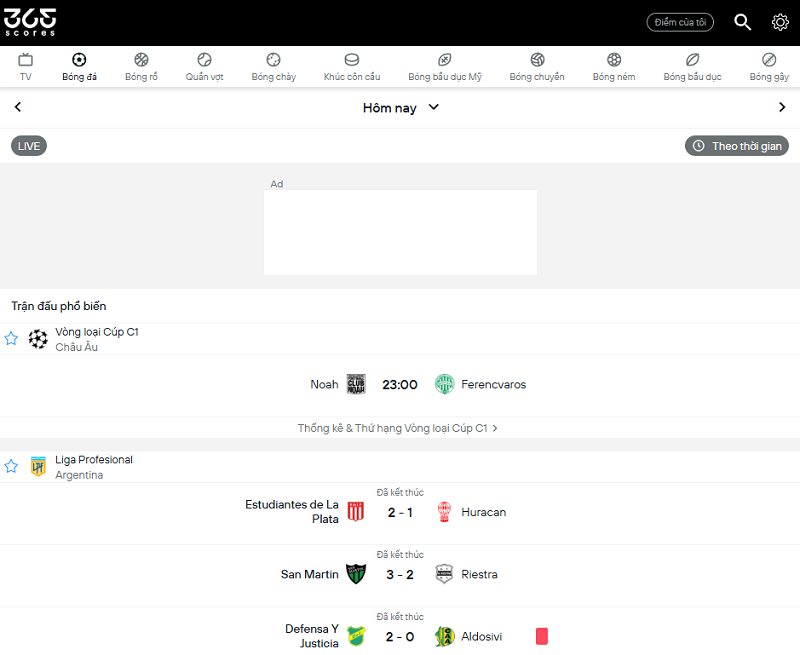Open the settings gear icon
This screenshot has width=800, height=655.
tap(780, 22)
